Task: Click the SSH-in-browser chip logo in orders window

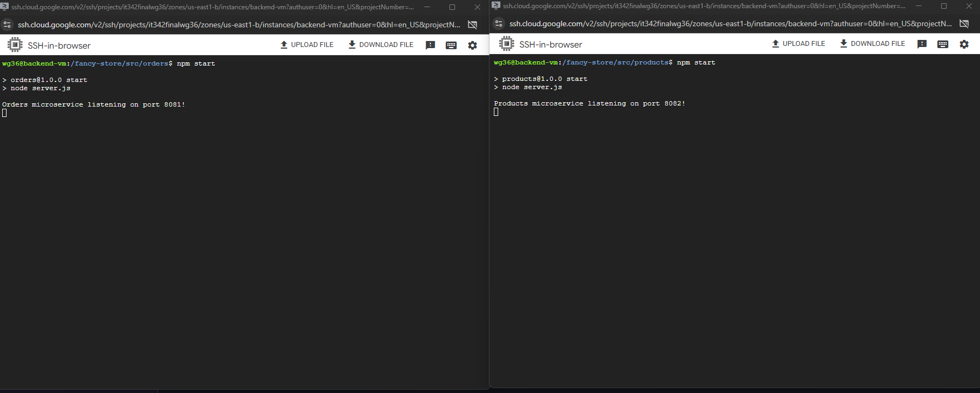Action: (x=15, y=45)
